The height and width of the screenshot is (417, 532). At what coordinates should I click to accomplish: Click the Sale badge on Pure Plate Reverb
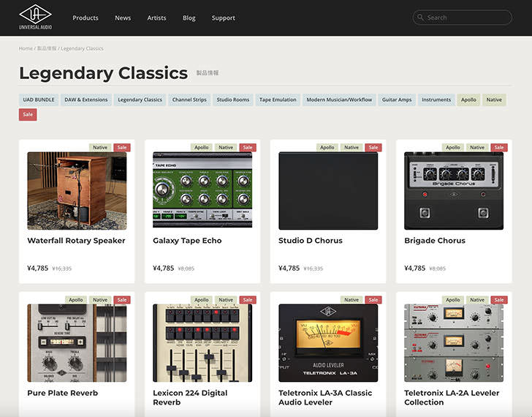pos(122,300)
